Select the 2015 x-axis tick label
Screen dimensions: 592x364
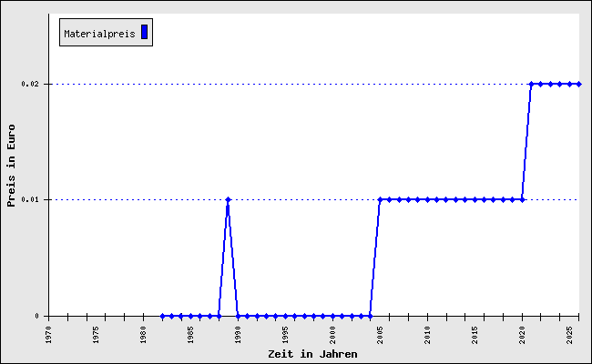[x=475, y=334]
